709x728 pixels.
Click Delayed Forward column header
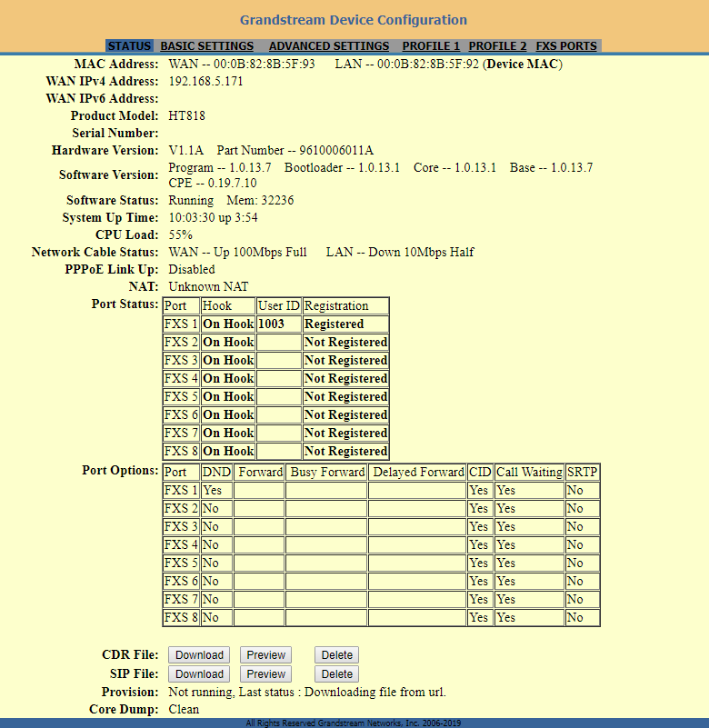pos(417,473)
